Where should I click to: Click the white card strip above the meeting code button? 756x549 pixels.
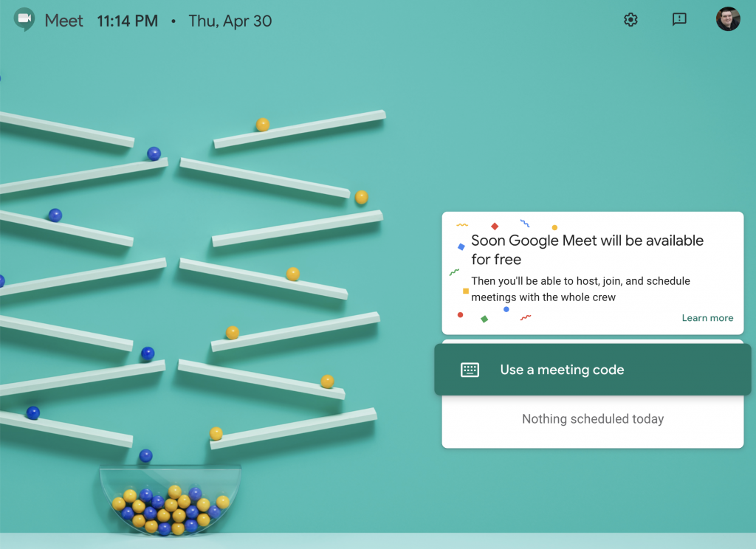pos(592,341)
